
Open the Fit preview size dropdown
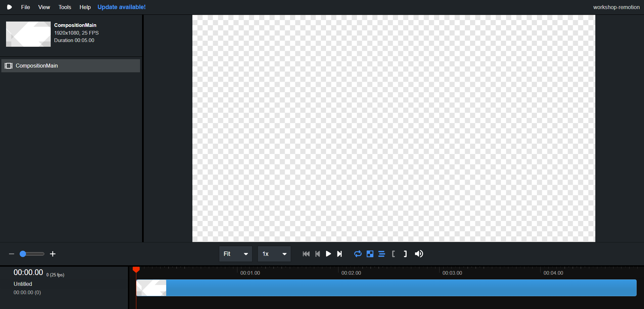tap(236, 254)
